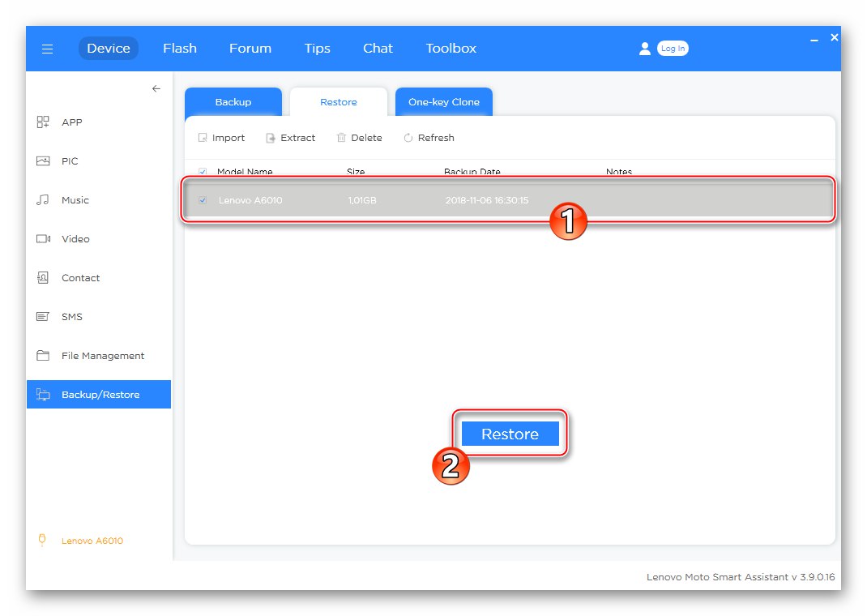The width and height of the screenshot is (867, 616).
Task: Click the APP grid icon in sidebar
Action: (43, 122)
